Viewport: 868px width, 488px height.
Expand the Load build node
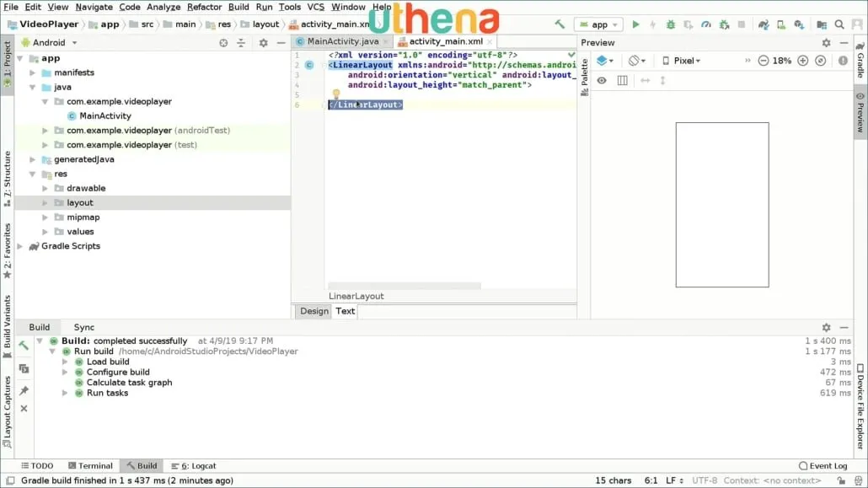coord(65,362)
